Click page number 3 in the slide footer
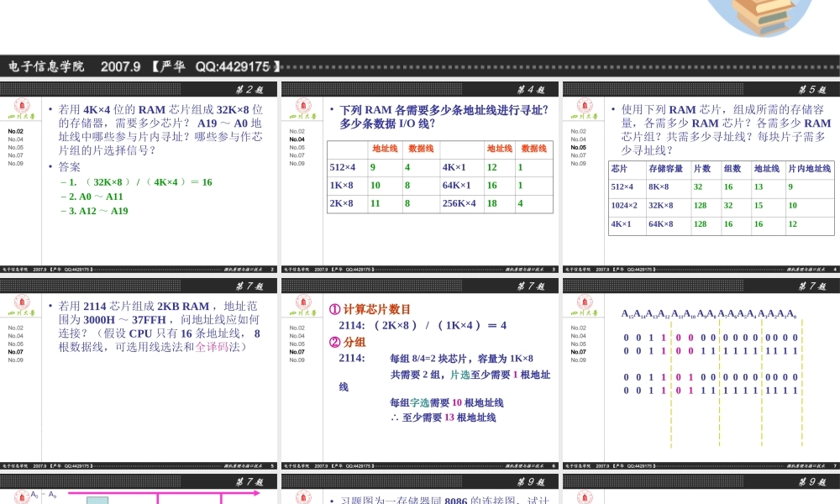This screenshot has width=840, height=504. pyautogui.click(x=556, y=270)
